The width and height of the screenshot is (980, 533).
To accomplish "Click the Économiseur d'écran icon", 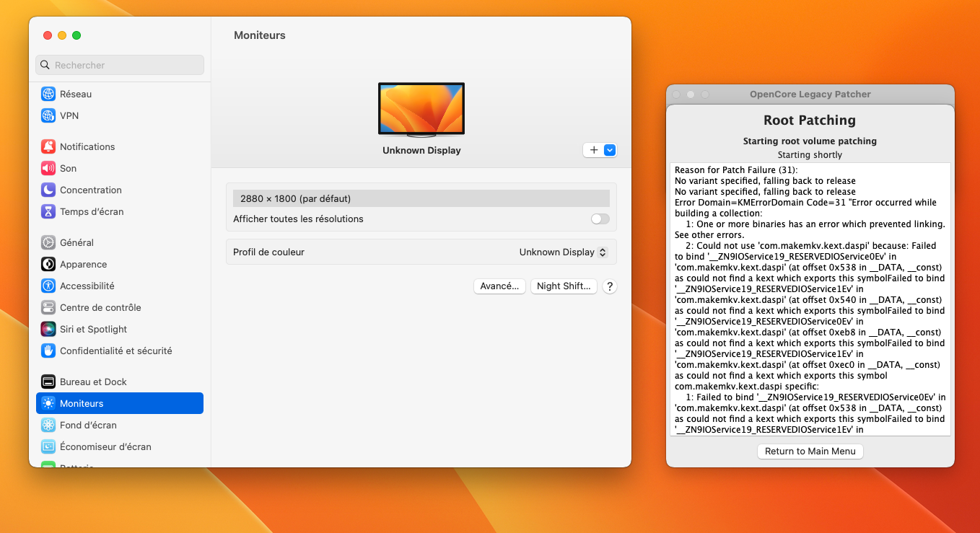I will pos(48,446).
